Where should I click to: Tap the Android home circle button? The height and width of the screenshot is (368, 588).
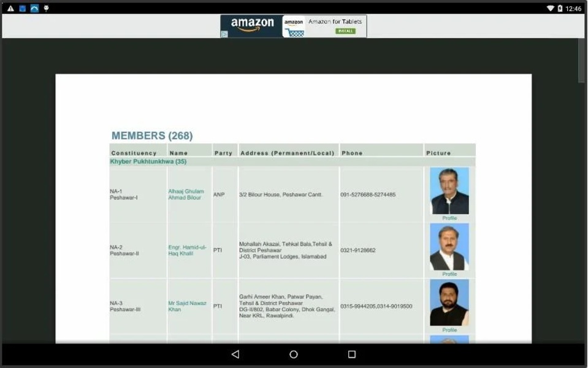294,354
